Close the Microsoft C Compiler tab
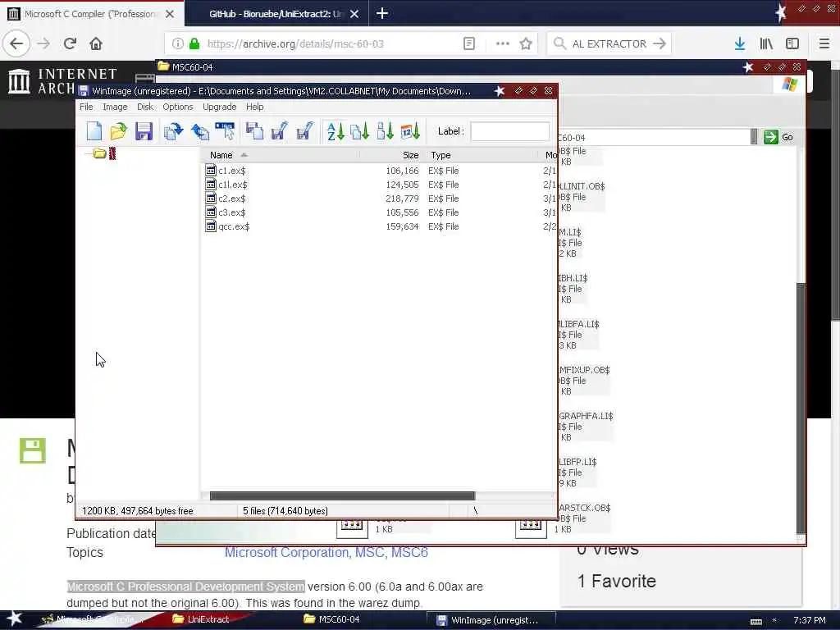Image resolution: width=840 pixels, height=630 pixels. (170, 14)
